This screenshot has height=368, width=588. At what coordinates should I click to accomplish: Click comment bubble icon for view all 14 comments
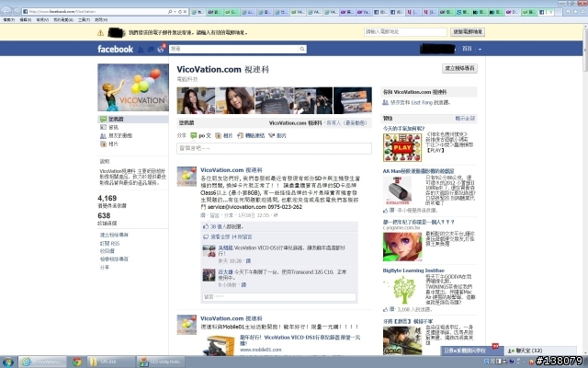206,237
